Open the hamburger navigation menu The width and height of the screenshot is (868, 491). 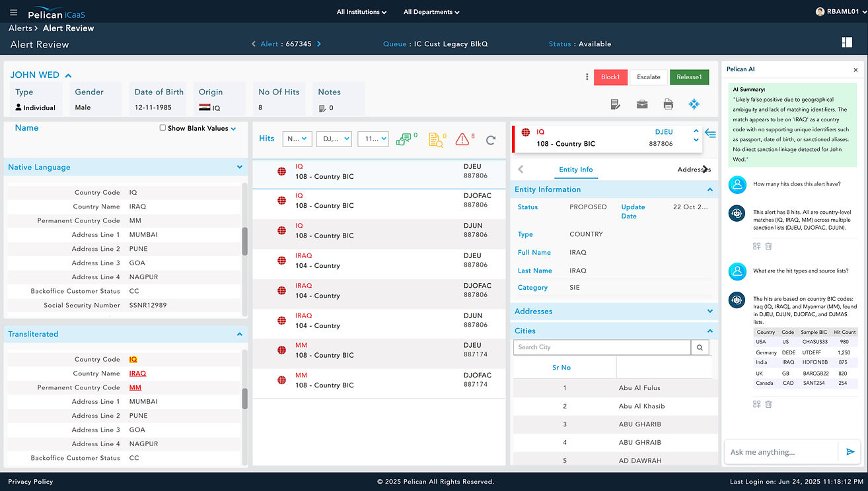[x=14, y=12]
